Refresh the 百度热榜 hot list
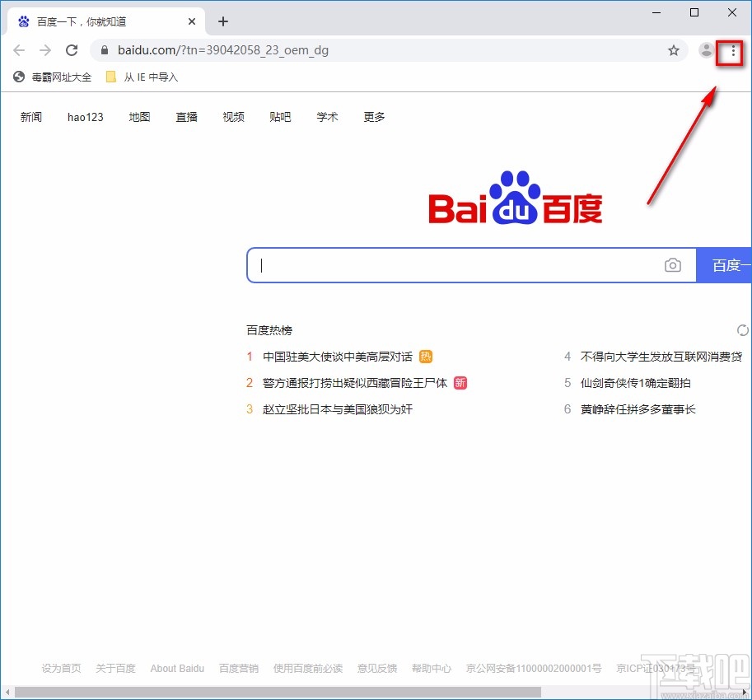Viewport: 752px width, 700px height. [x=742, y=329]
